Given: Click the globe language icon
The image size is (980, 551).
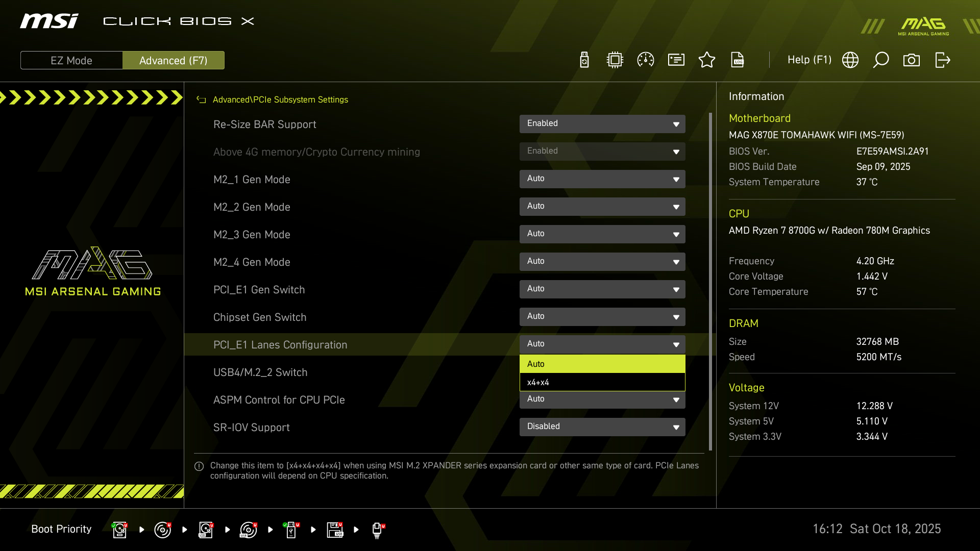Looking at the screenshot, I should (x=850, y=60).
